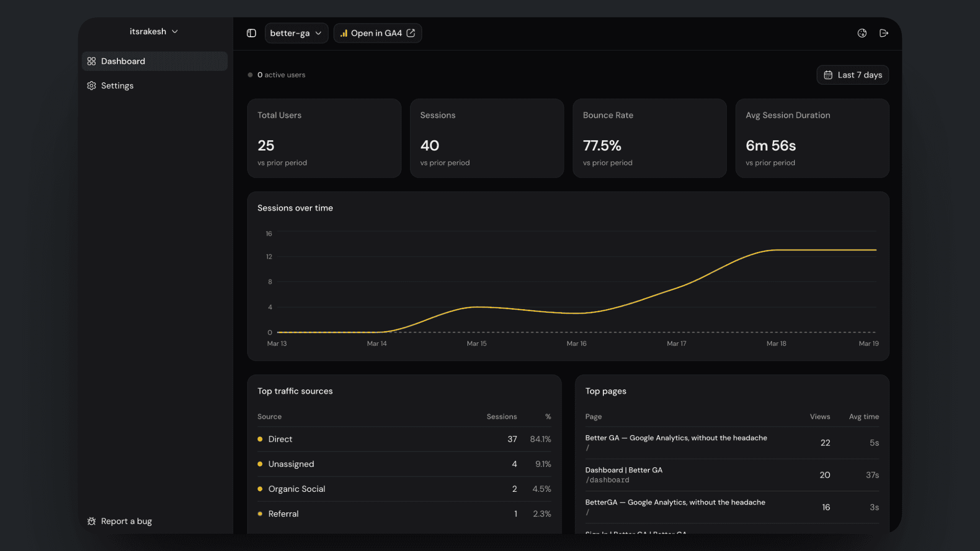Open Settings from the sidebar

(x=117, y=86)
